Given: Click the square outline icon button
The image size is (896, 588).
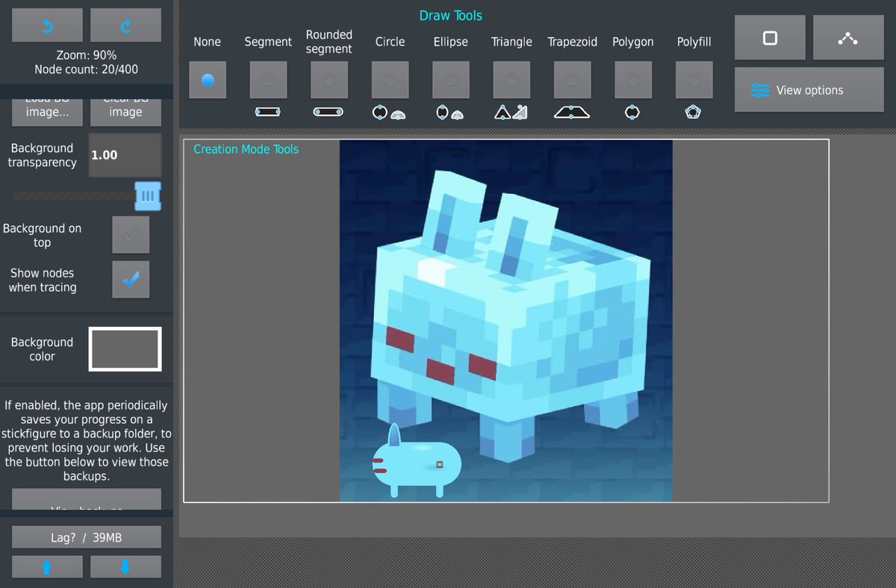Looking at the screenshot, I should 770,37.
